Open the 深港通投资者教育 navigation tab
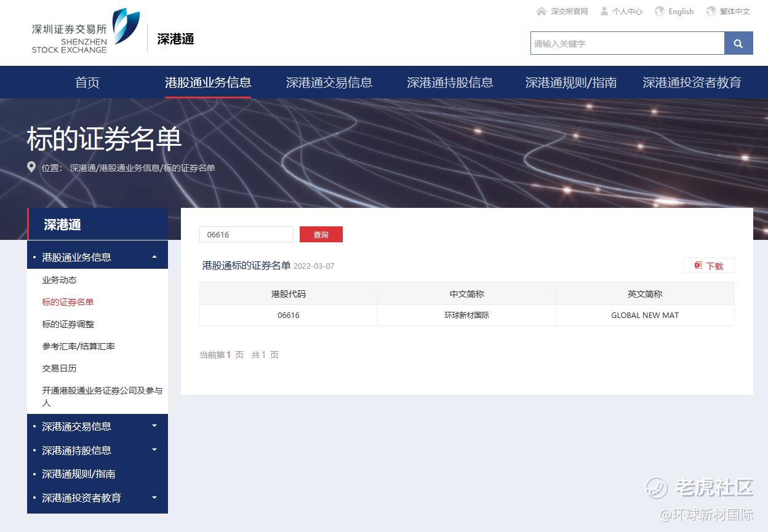This screenshot has width=768, height=532. pos(692,82)
